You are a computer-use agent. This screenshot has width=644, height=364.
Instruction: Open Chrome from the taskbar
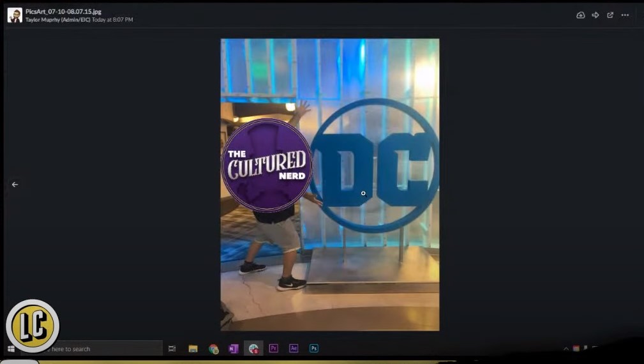tap(213, 349)
